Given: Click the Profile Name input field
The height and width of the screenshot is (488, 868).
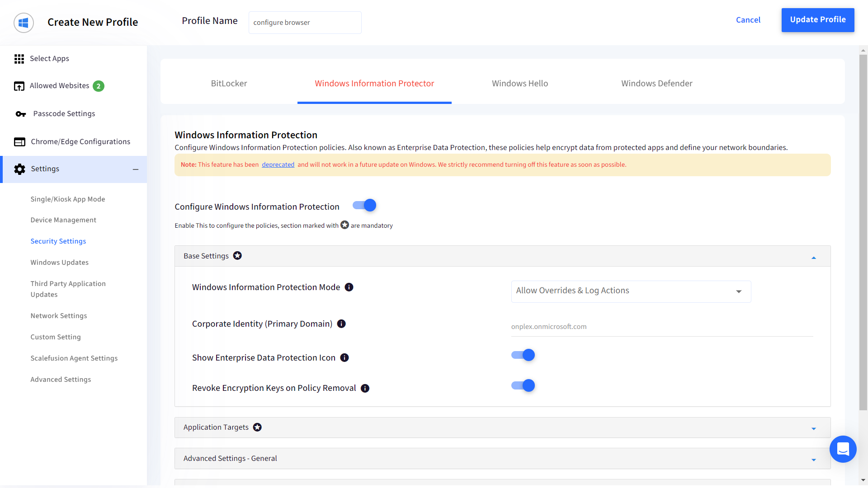Looking at the screenshot, I should click(x=305, y=23).
